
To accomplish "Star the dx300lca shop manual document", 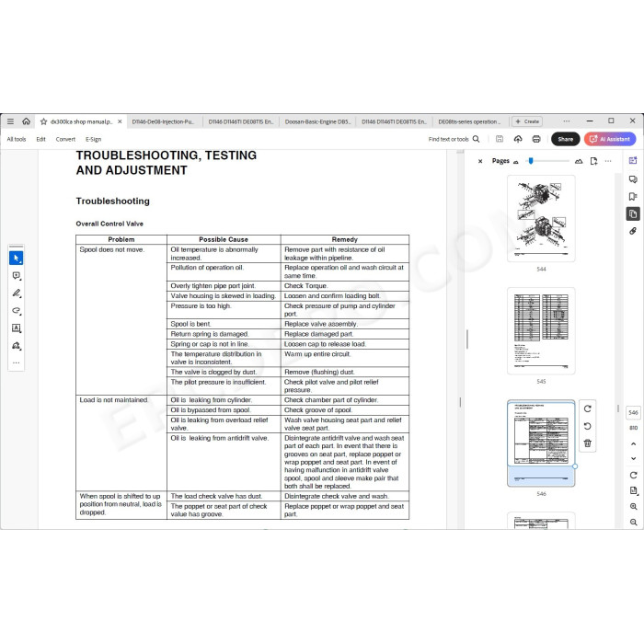I will tap(43, 121).
